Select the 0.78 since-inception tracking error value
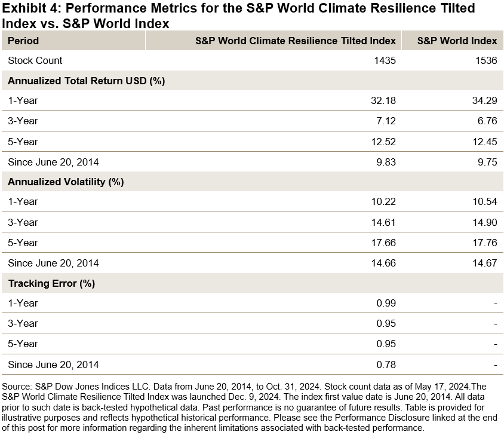The height and width of the screenshot is (435, 504). point(386,364)
